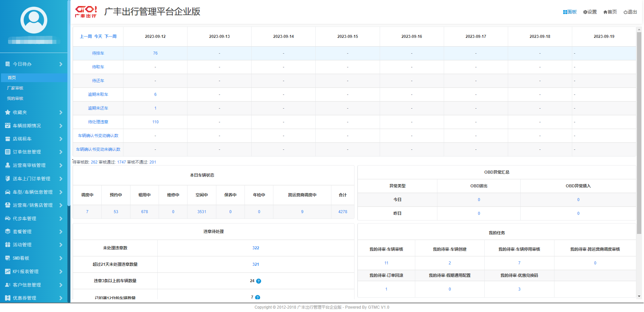Click the 未处理违章数 322 value
Image resolution: width=644 pixels, height=312 pixels.
click(256, 248)
